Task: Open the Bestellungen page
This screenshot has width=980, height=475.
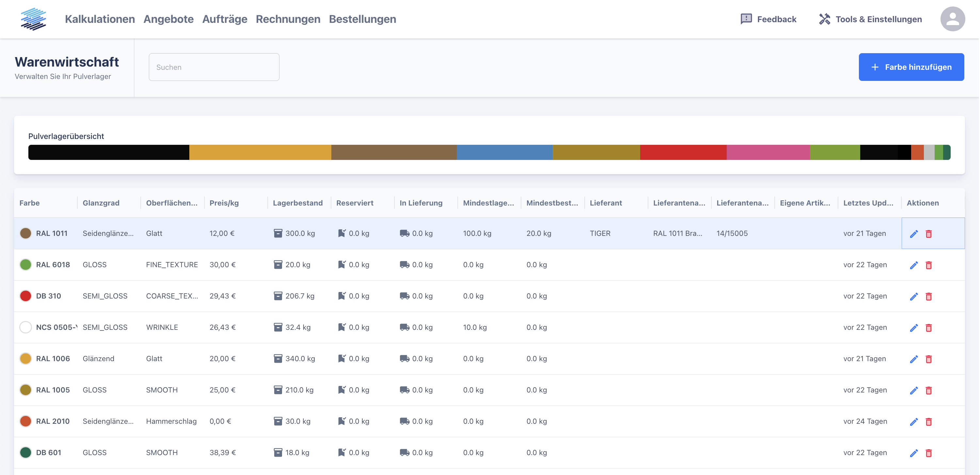Action: 362,19
